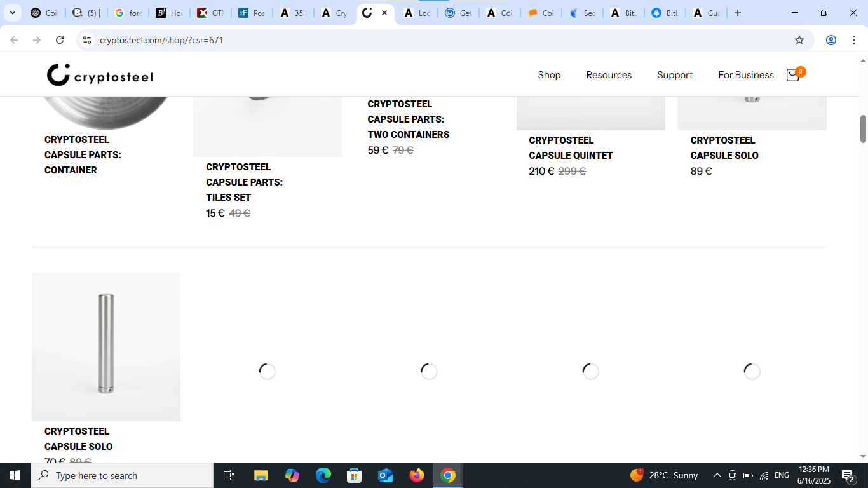Open network status tray icon
Viewport: 868px width, 488px height.
764,475
